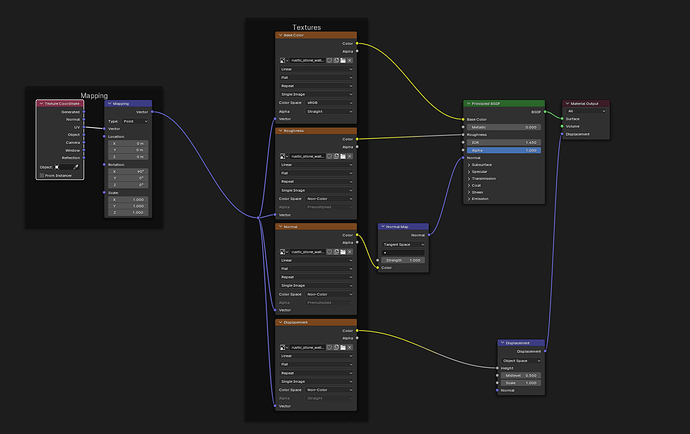
Task: Collapse the Texture Coordinate node header arrow
Action: (x=41, y=103)
